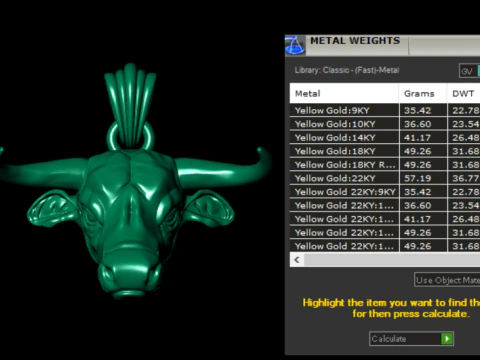The height and width of the screenshot is (360, 480).
Task: Click the Use Object Material button
Action: 447,280
